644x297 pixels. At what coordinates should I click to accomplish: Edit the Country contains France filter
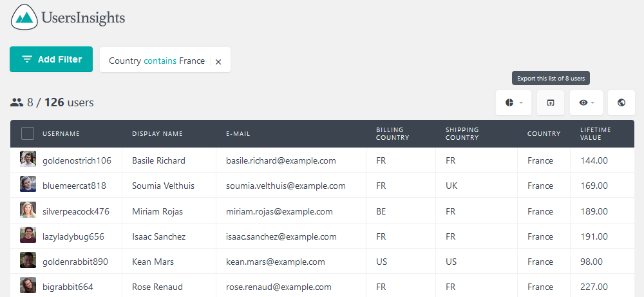(x=157, y=61)
